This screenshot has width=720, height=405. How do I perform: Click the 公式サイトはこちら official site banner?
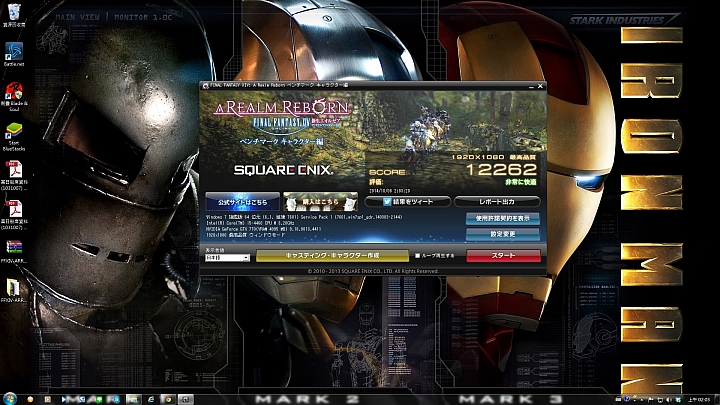coord(242,202)
